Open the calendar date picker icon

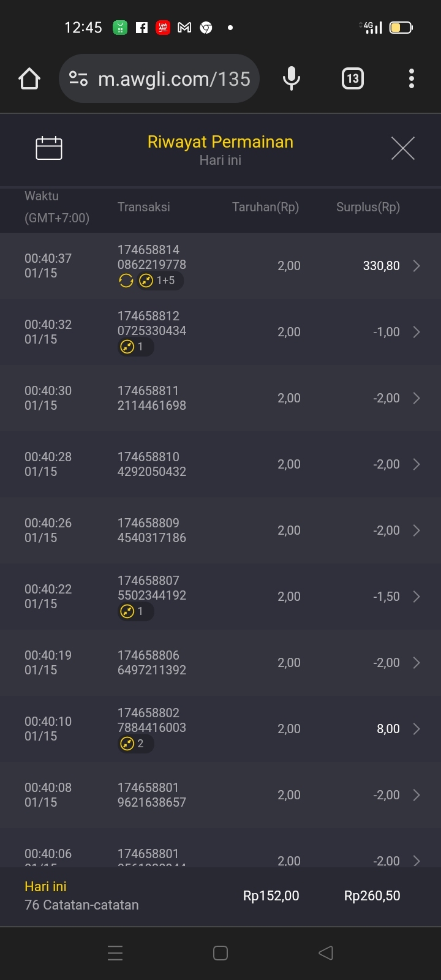point(49,148)
